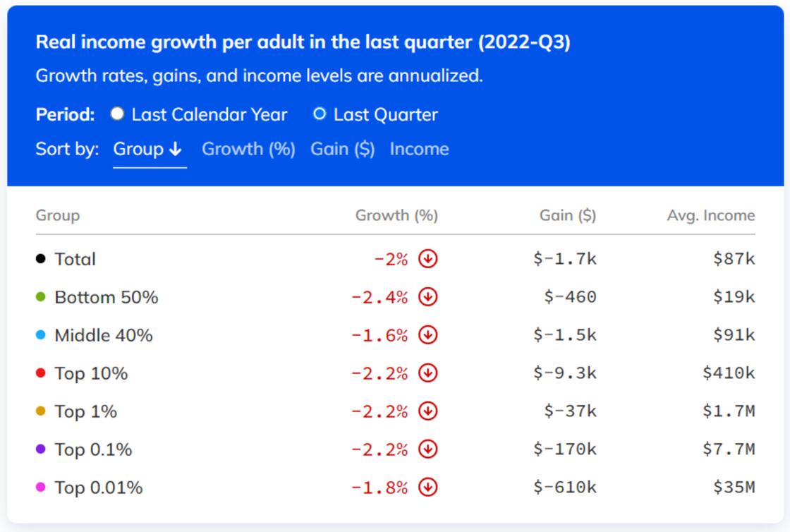Click the Top 0.01% group label
The width and height of the screenshot is (790, 532).
click(98, 488)
